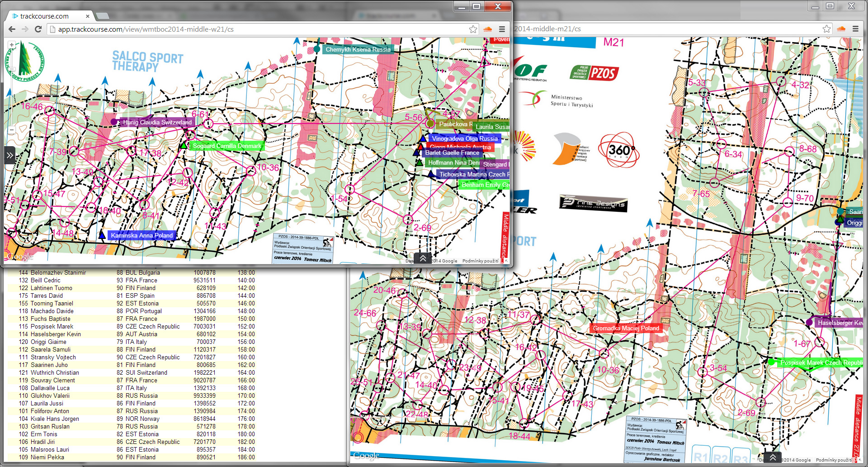Go back in the w21 browser window
The width and height of the screenshot is (868, 467).
[12, 29]
